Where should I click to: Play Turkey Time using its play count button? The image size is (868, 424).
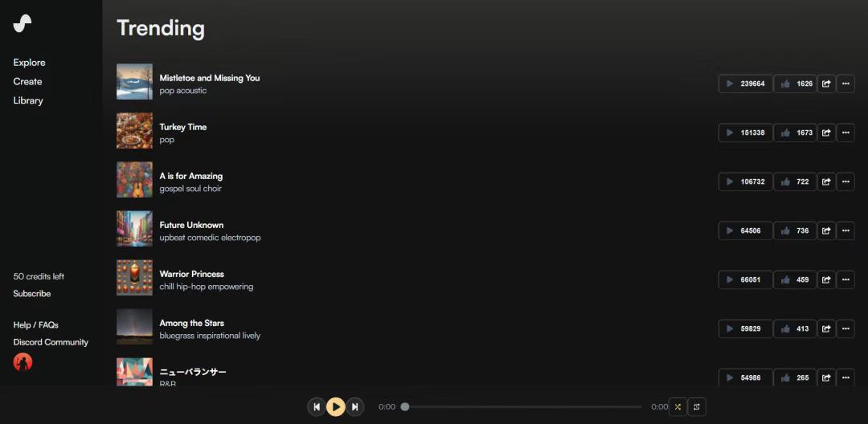(x=746, y=132)
